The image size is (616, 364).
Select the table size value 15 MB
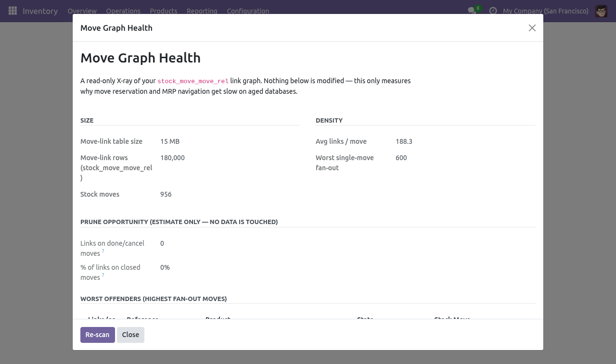170,141
